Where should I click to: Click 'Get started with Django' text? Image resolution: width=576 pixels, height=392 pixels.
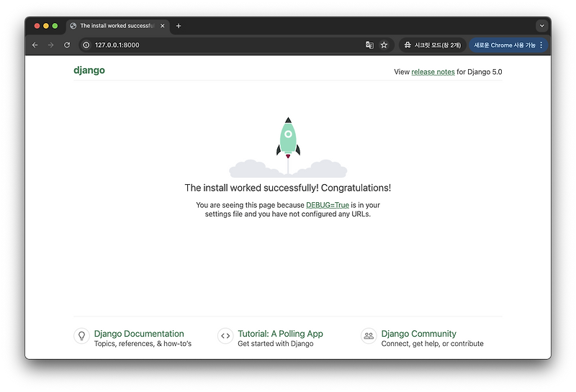tap(276, 344)
